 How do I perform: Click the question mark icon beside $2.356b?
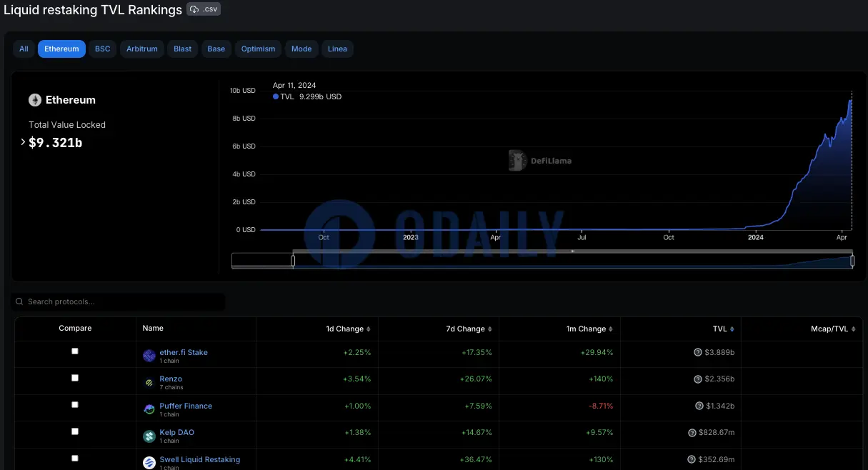698,379
